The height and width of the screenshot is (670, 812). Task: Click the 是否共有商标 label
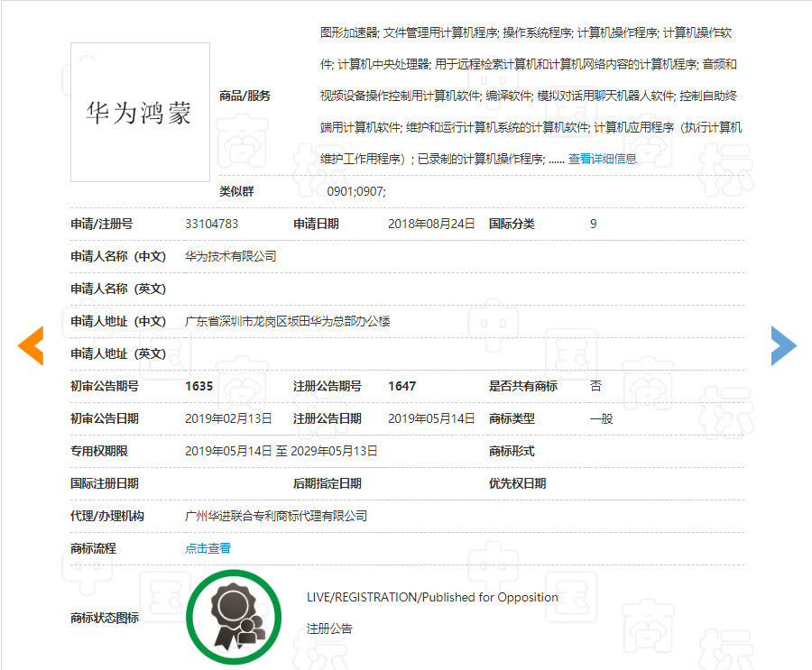(523, 386)
